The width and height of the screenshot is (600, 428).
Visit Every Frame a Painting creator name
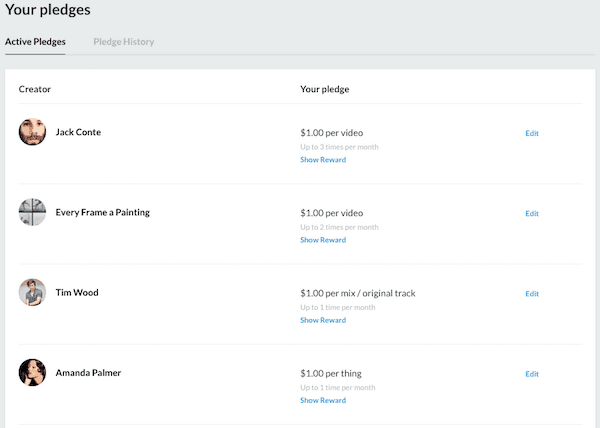(x=103, y=212)
